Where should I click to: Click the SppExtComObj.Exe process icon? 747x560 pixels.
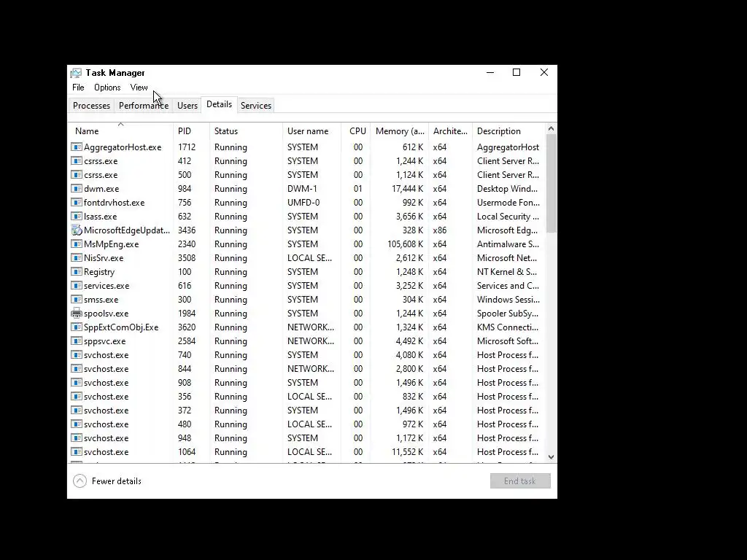pos(76,327)
